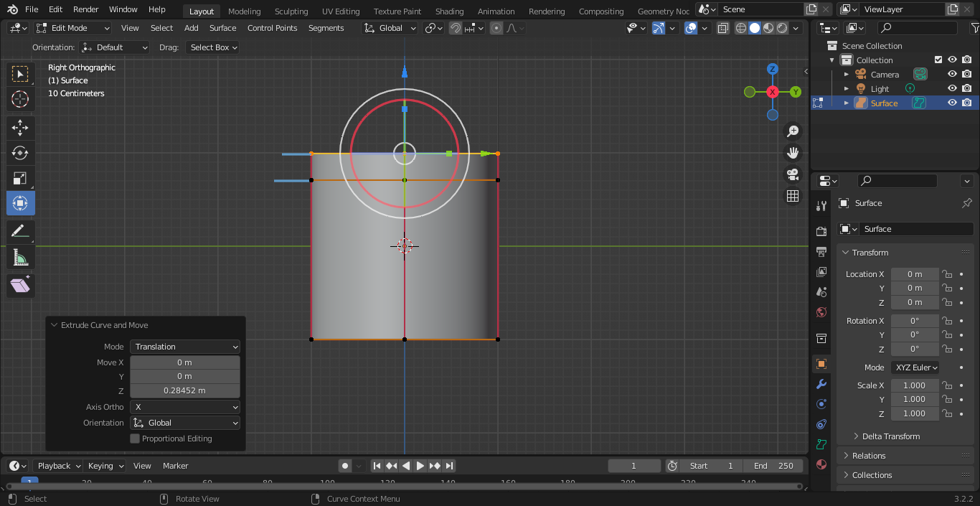The width and height of the screenshot is (980, 506).
Task: Collapse the Transform panel
Action: 870,253
